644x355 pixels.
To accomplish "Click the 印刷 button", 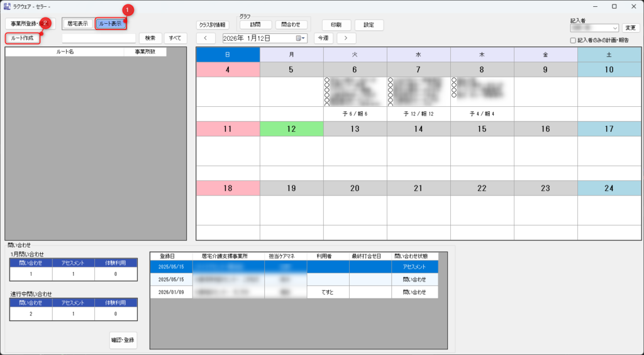I will tap(336, 25).
